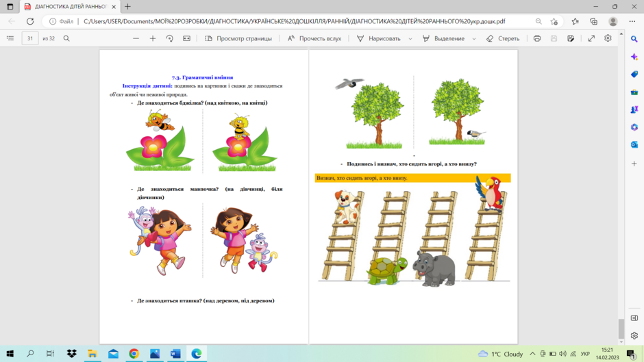Open Save As icon in toolbar
This screenshot has height=362, width=644.
click(571, 38)
